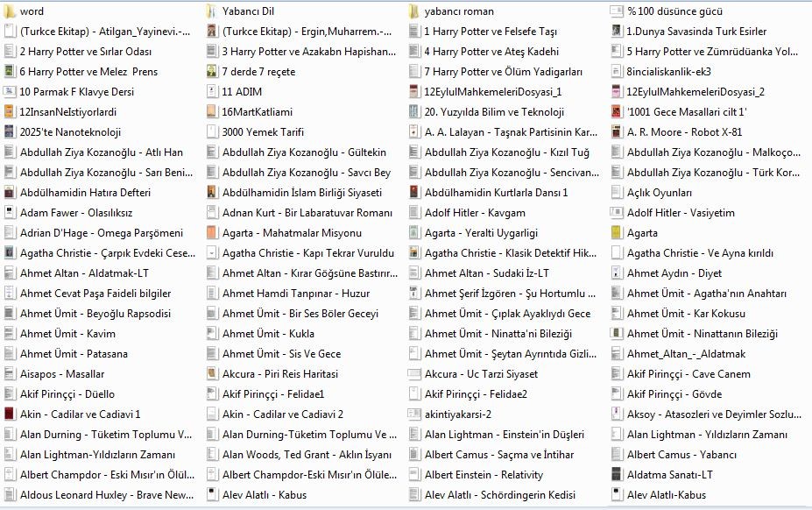Click the 'word' folder icon
The width and height of the screenshot is (812, 510).
10,11
